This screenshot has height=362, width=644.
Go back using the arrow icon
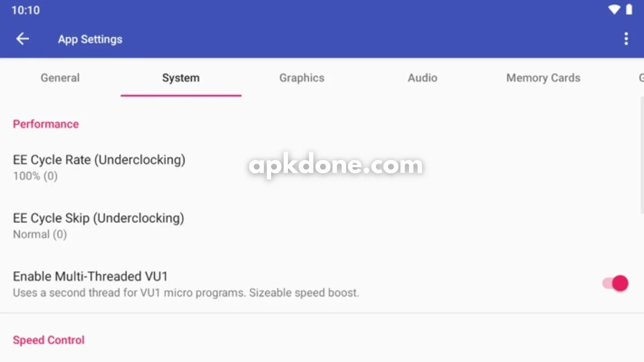pyautogui.click(x=22, y=39)
